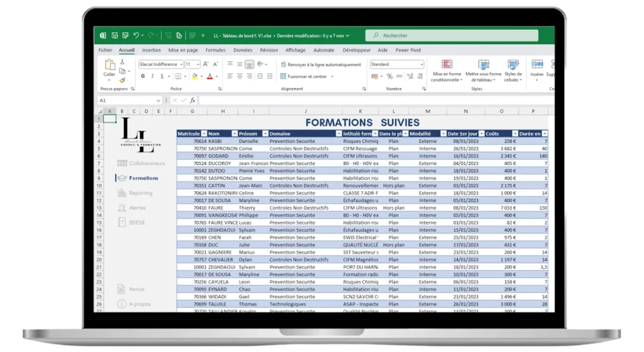
Task: Click the increase indent icon
Action: click(x=269, y=76)
